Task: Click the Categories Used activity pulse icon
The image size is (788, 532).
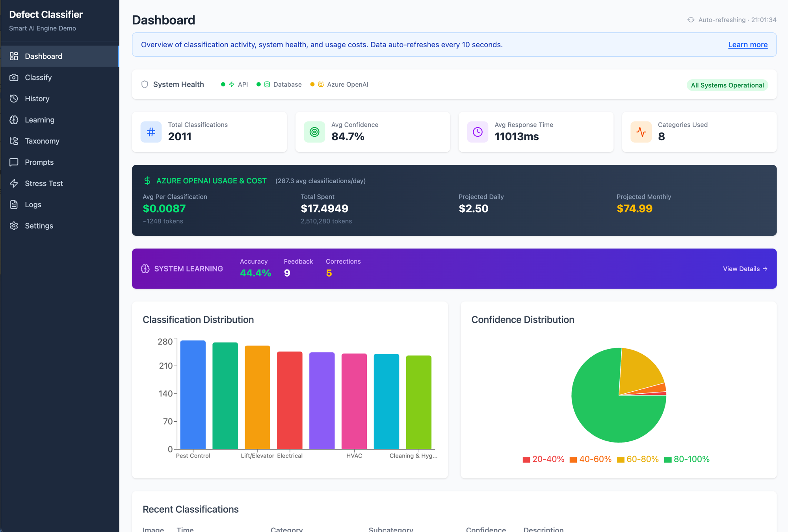Action: coord(641,132)
